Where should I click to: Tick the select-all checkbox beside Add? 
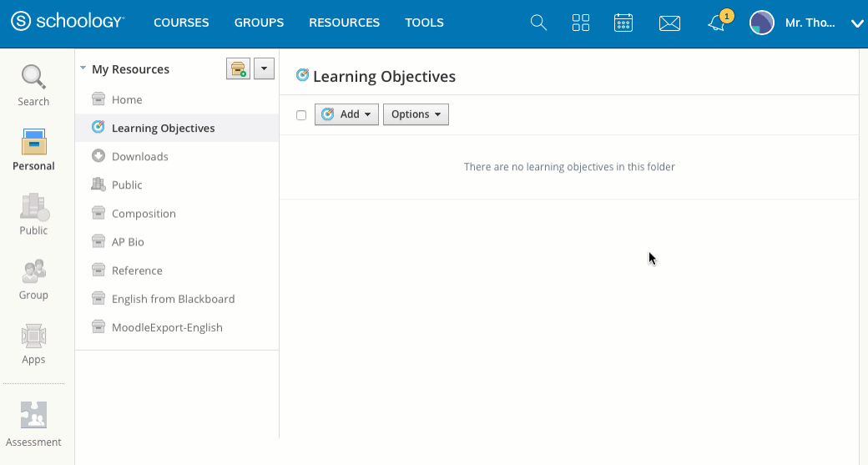pos(301,115)
